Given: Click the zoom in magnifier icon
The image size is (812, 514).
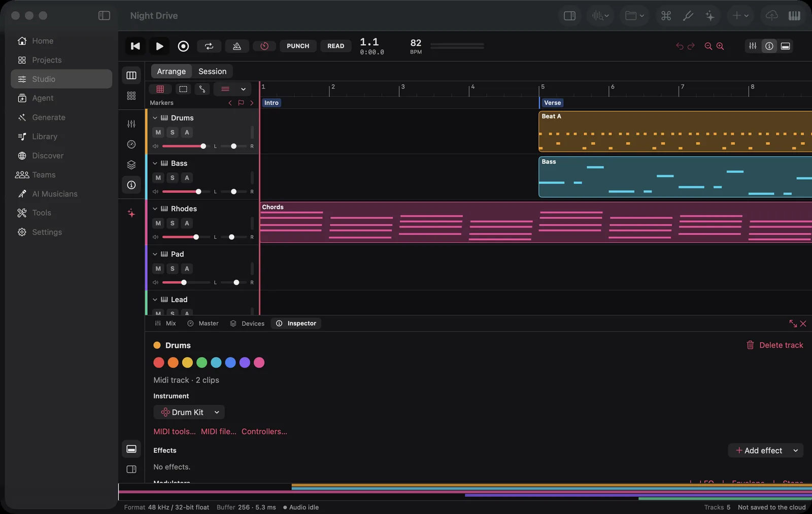Looking at the screenshot, I should click(720, 46).
